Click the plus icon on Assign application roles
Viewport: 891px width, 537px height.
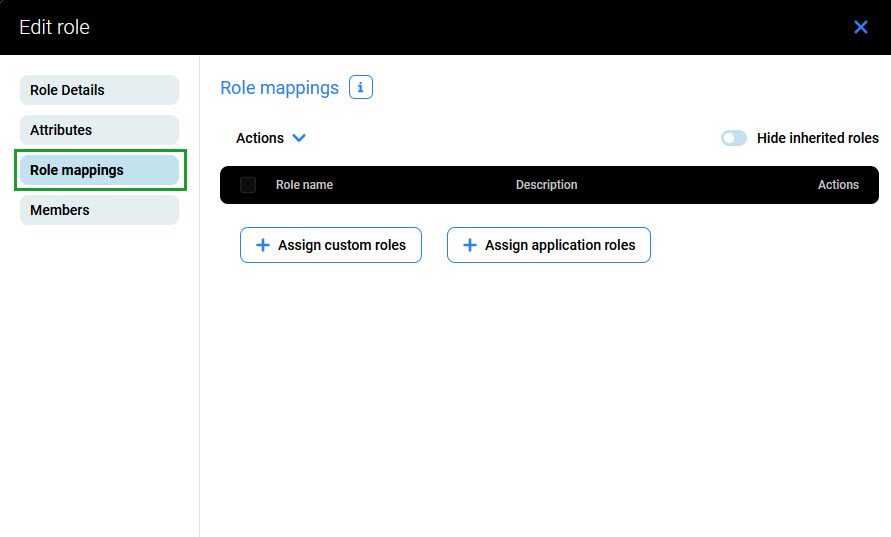tap(470, 245)
